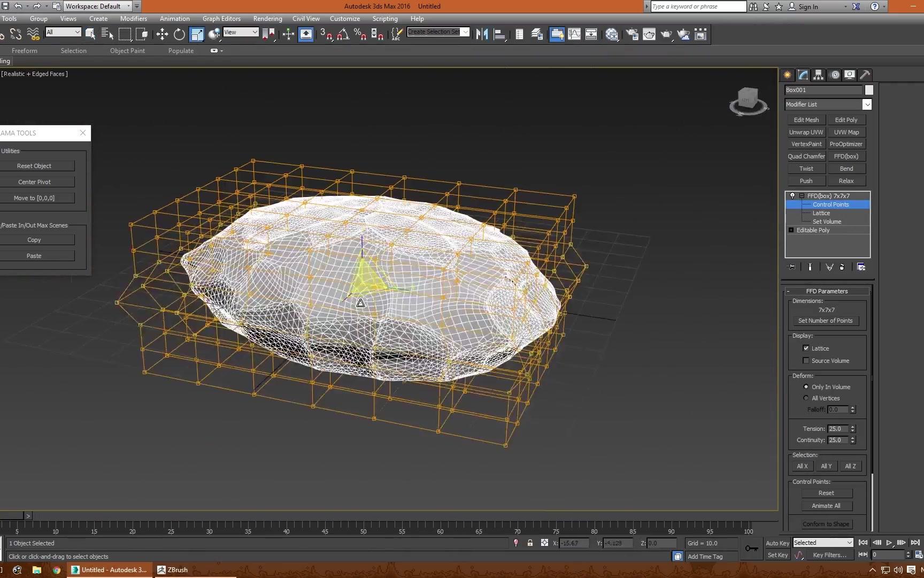Activate the Rotate tool
This screenshot has width=924, height=578.
(x=179, y=35)
